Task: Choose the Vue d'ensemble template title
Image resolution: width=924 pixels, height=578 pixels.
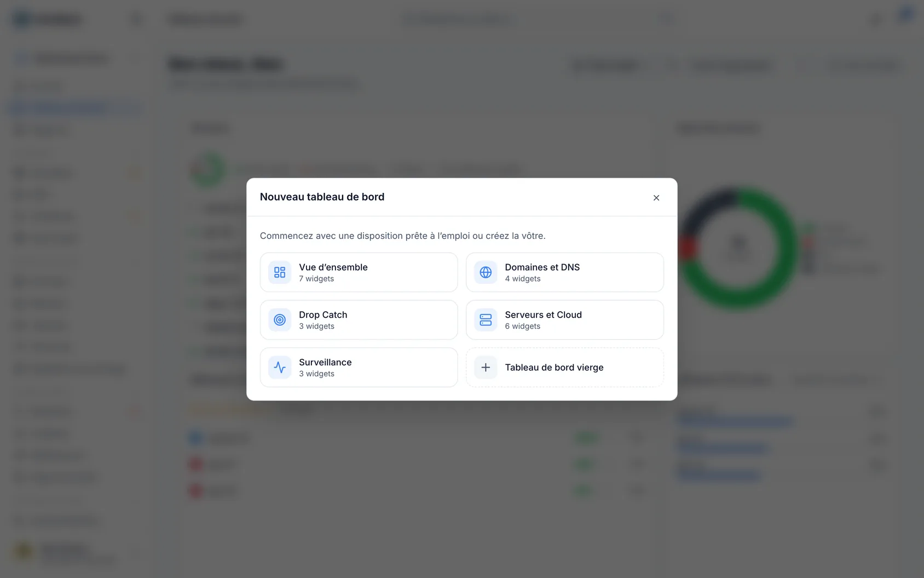Action: click(333, 267)
